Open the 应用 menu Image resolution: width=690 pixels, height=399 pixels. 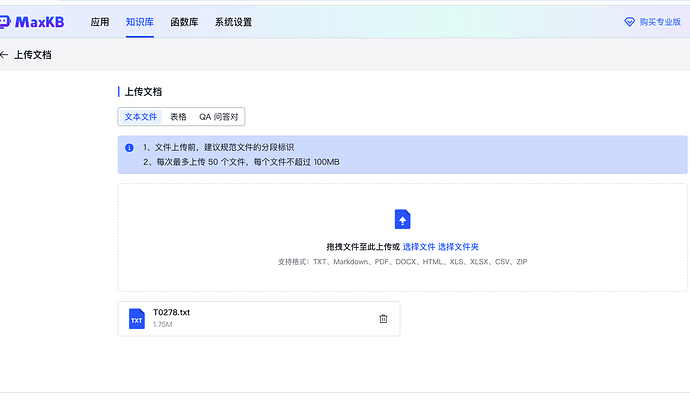tap(100, 22)
